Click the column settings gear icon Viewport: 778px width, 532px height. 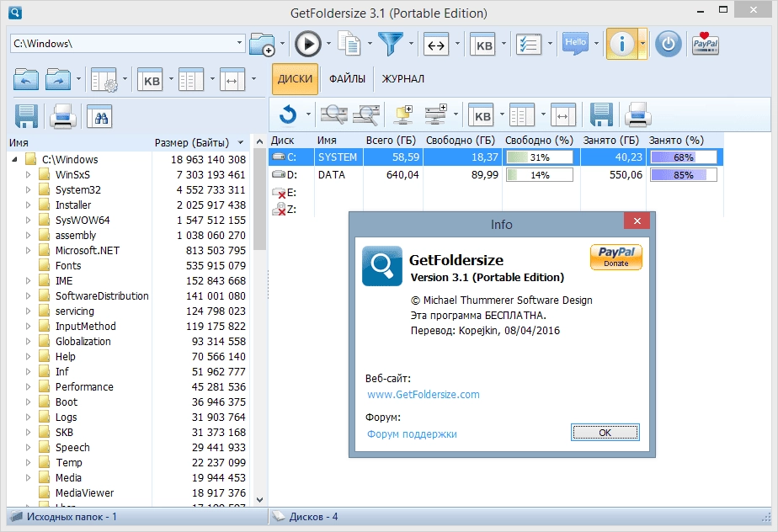click(x=104, y=79)
